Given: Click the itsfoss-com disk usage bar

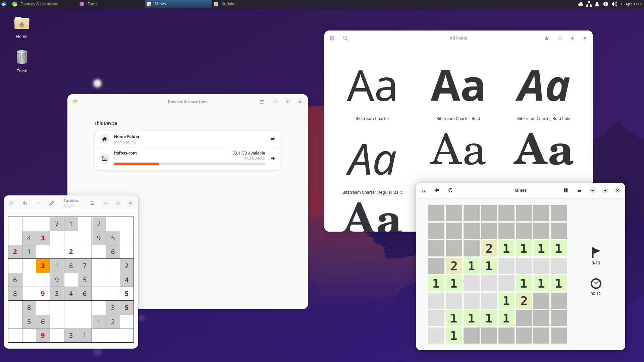Looking at the screenshot, I should (x=190, y=164).
